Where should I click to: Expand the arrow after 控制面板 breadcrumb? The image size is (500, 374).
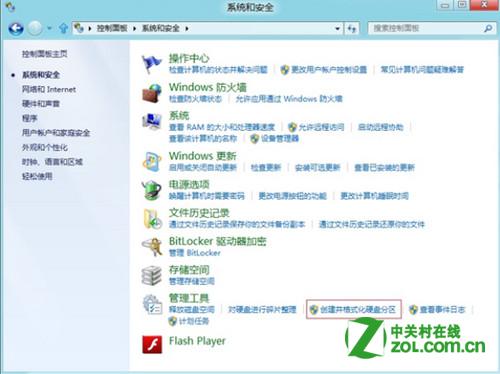[x=135, y=29]
